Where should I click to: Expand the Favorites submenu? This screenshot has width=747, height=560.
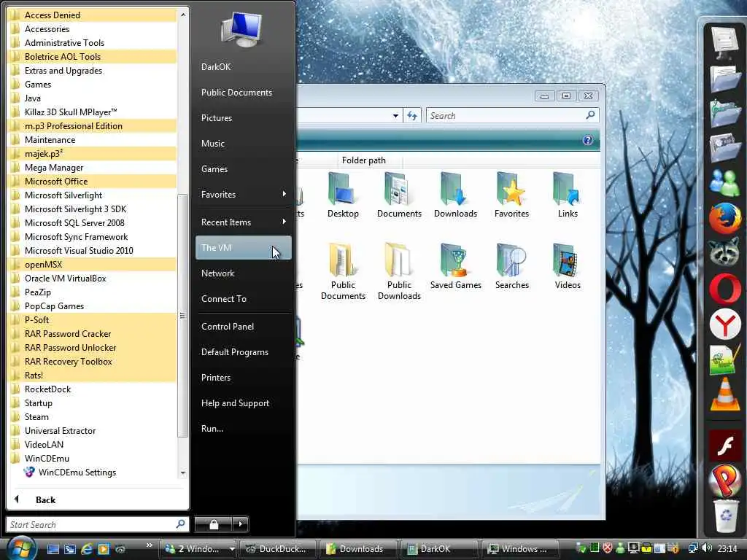pyautogui.click(x=244, y=194)
